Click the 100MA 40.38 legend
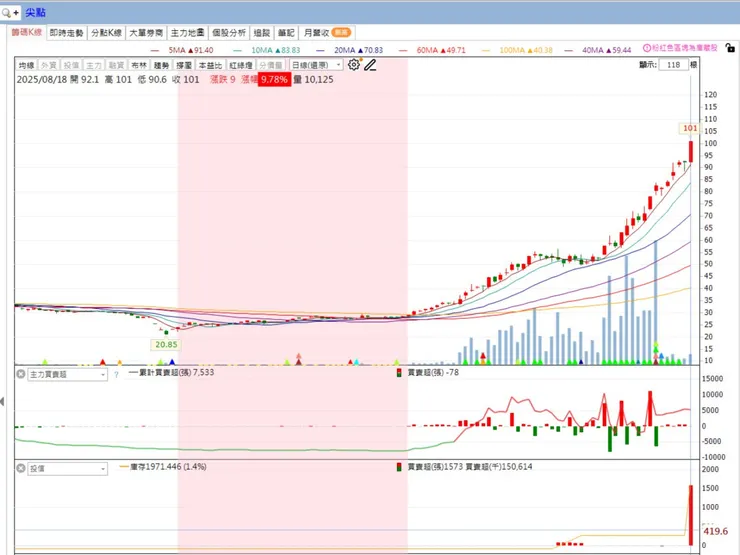The image size is (740, 555). 517,50
